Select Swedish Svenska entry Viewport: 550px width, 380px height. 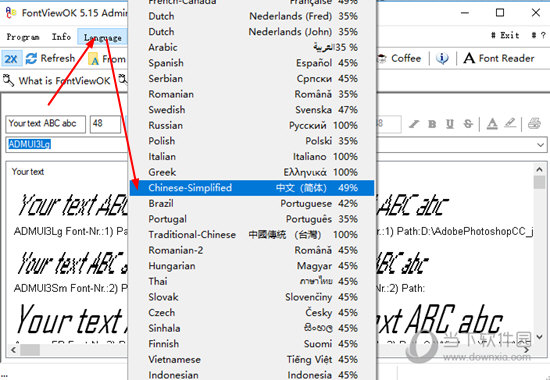(x=252, y=110)
